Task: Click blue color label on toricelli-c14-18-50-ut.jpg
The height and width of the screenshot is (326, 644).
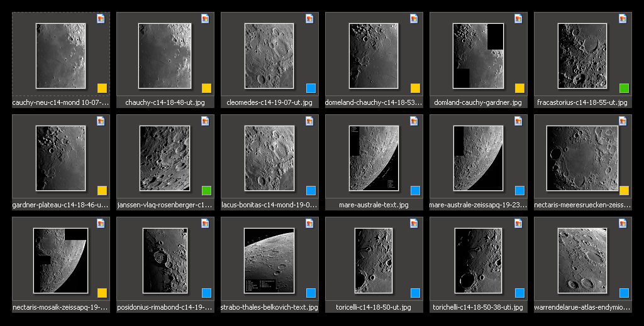Action: pyautogui.click(x=415, y=293)
